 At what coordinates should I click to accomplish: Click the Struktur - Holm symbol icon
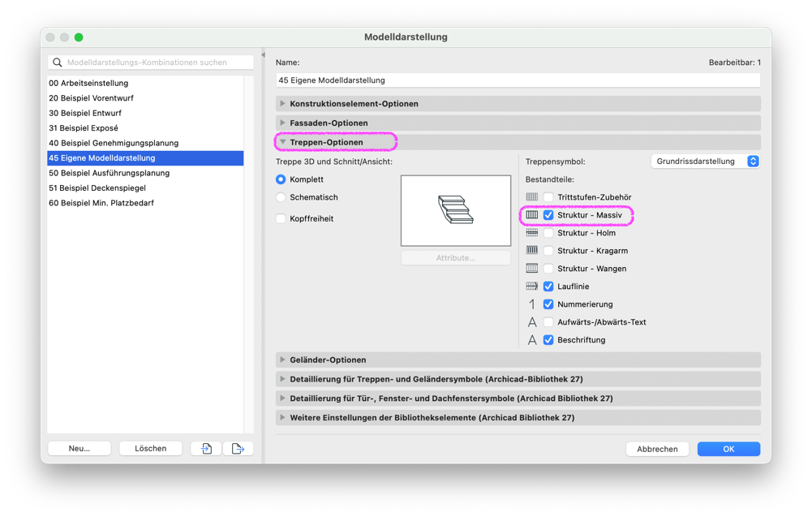[532, 233]
